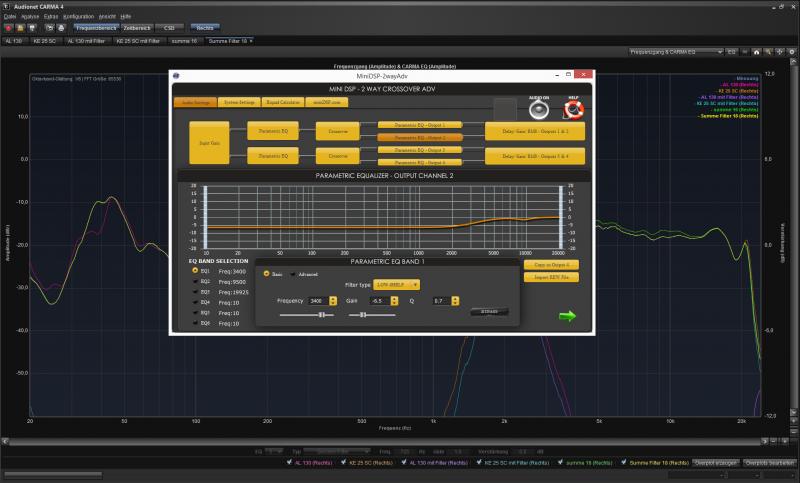The width and height of the screenshot is (800, 483).
Task: Open the upper Crossover block
Action: tap(336, 130)
